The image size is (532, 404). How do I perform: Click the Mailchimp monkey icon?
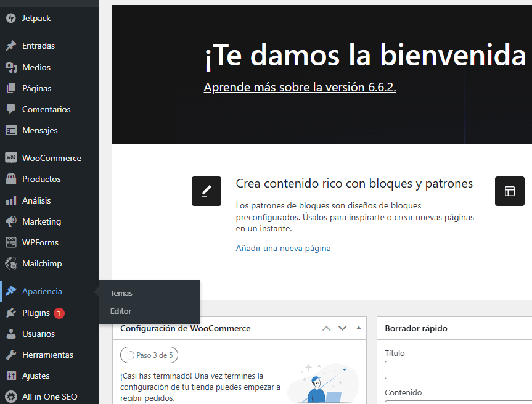(x=11, y=263)
